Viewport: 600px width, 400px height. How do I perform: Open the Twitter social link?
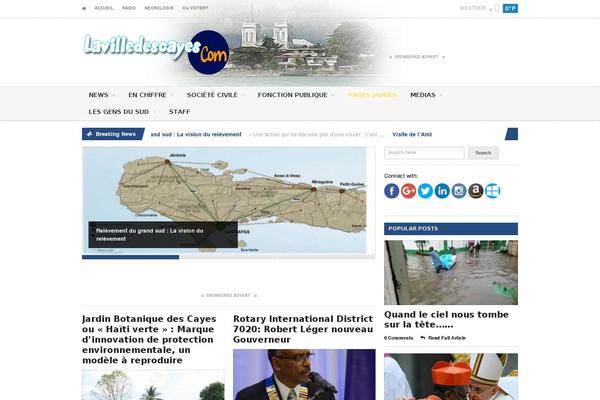coord(425,191)
